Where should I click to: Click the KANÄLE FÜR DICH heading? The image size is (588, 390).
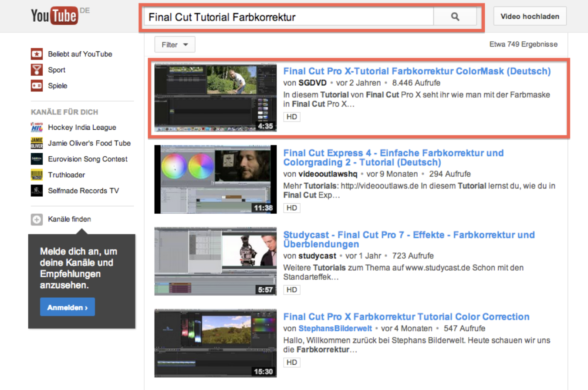(x=64, y=112)
